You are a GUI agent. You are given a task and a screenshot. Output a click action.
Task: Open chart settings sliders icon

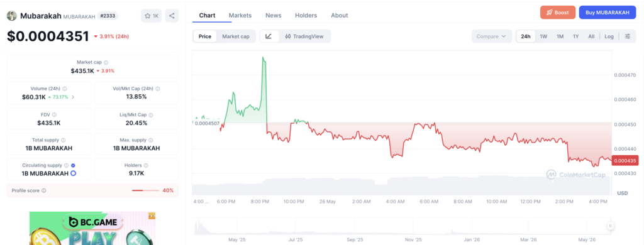pyautogui.click(x=628, y=36)
